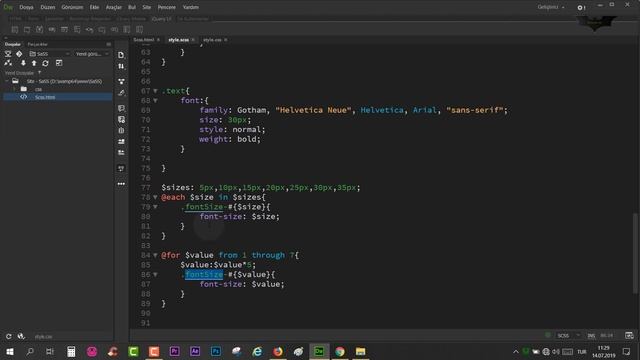This screenshot has height=360, width=640.
Task: Open the SaSS site selector dropdown
Action: pos(49,54)
